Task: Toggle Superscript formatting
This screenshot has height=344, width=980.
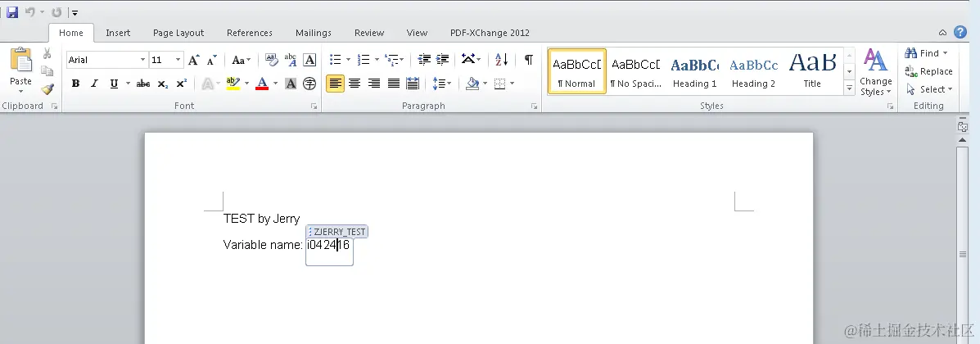Action: [x=181, y=84]
